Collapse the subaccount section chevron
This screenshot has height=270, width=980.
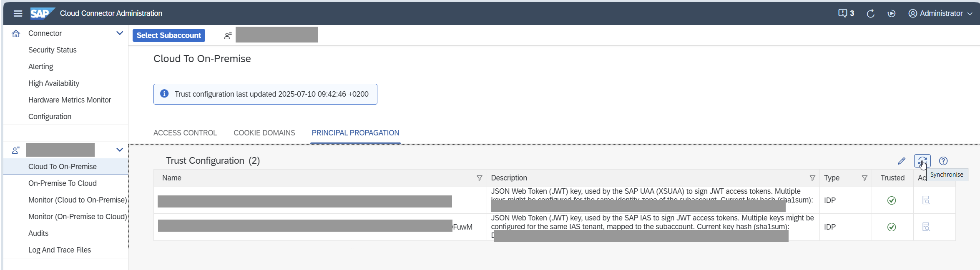tap(120, 150)
